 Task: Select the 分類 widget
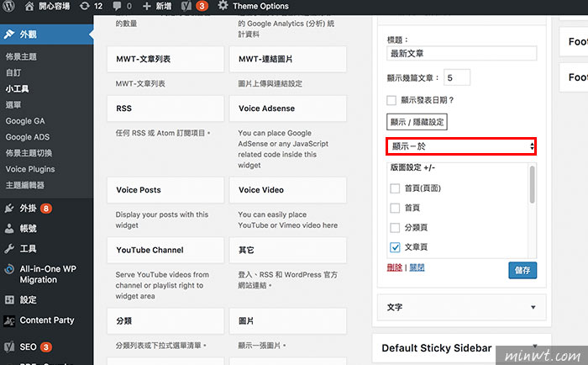click(165, 321)
